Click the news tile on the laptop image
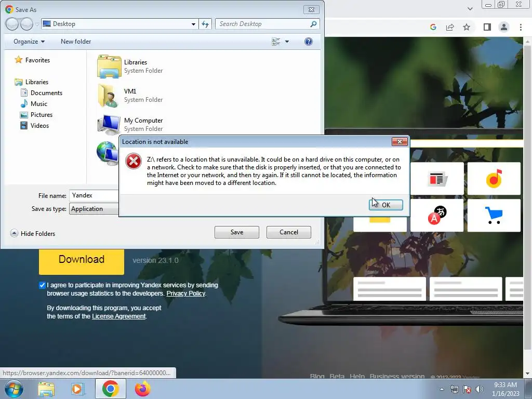This screenshot has width=532, height=399. pos(436,179)
